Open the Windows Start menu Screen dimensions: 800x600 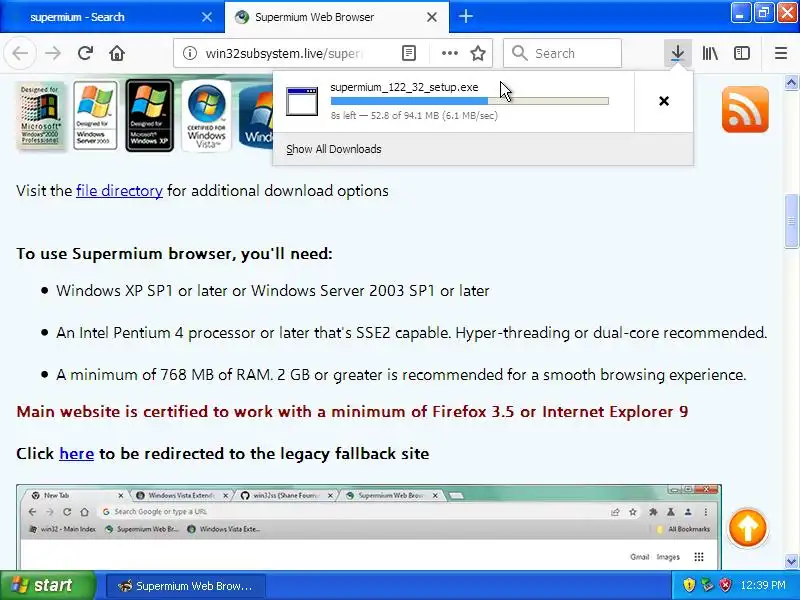click(x=48, y=585)
